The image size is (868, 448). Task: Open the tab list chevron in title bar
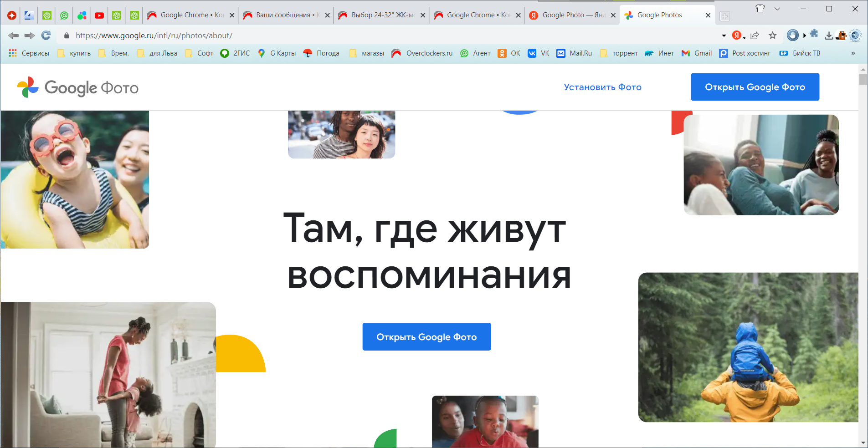tap(777, 9)
